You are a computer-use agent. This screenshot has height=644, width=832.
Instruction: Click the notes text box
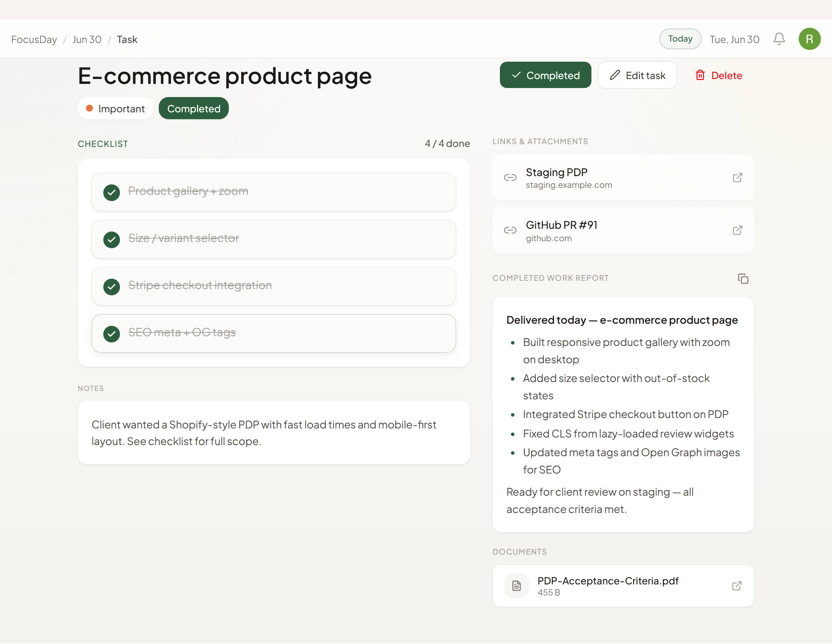274,433
